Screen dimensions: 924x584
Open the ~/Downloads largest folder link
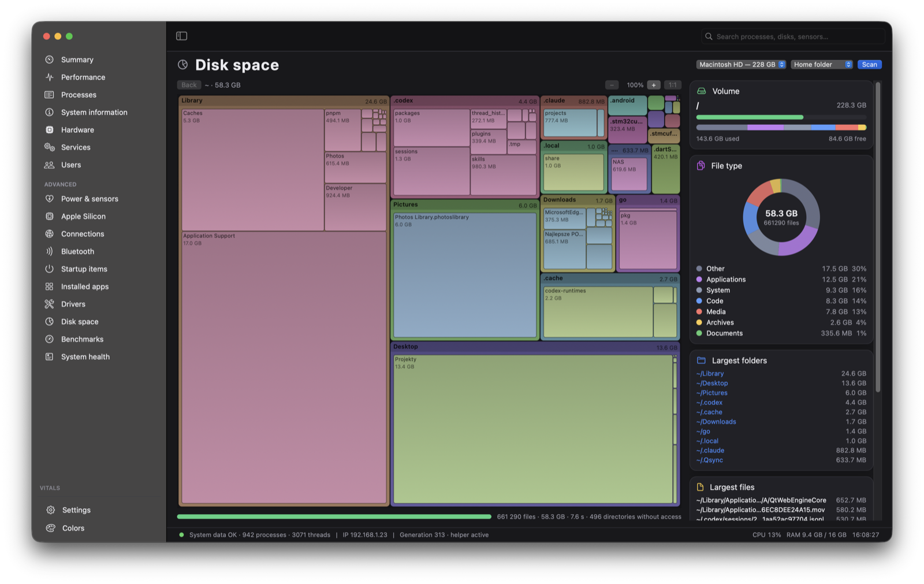[716, 422]
